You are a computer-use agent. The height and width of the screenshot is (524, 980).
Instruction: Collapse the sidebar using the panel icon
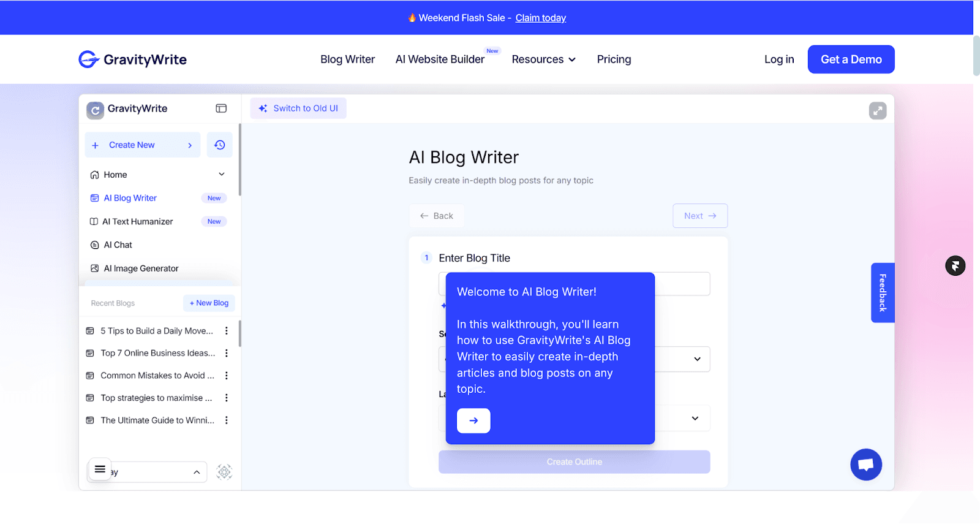click(221, 108)
